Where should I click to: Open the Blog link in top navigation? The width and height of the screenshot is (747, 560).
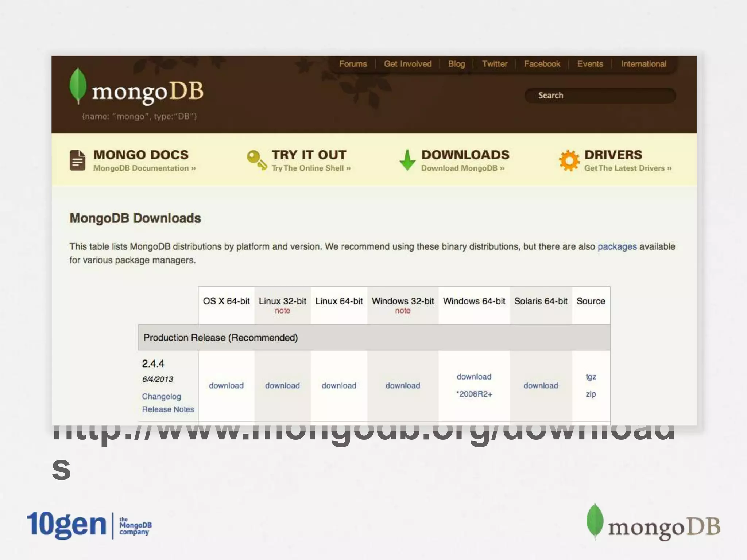coord(456,64)
